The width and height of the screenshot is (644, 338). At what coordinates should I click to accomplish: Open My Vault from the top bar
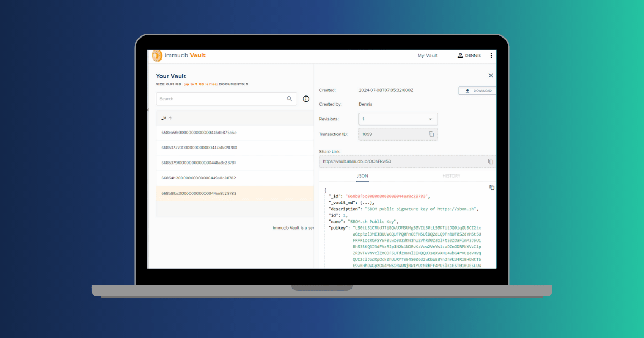coord(428,55)
